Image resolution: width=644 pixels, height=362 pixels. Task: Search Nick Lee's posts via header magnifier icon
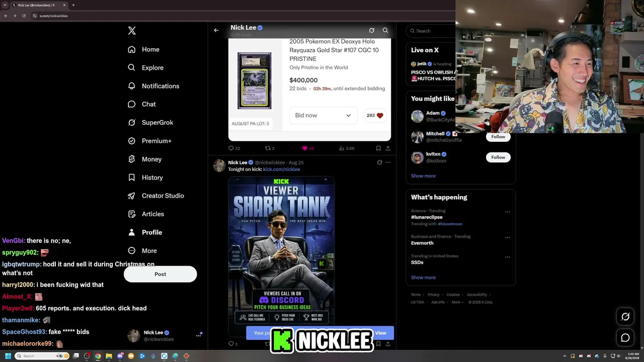pos(385,30)
